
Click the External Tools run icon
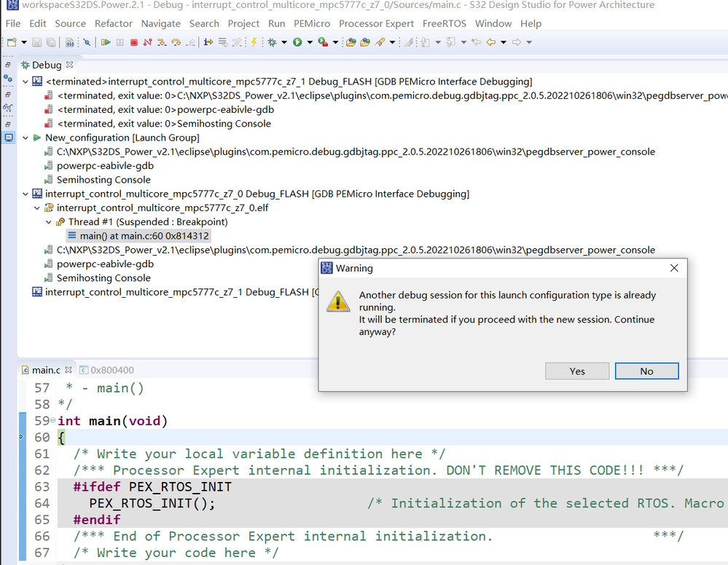(323, 42)
